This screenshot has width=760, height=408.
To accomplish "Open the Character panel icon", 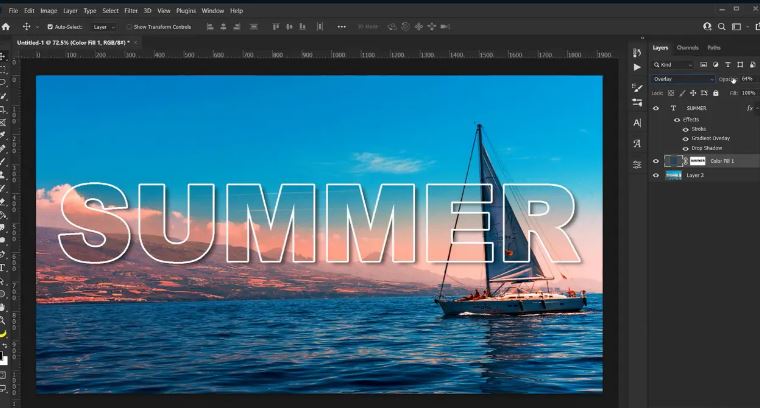I will pos(637,123).
